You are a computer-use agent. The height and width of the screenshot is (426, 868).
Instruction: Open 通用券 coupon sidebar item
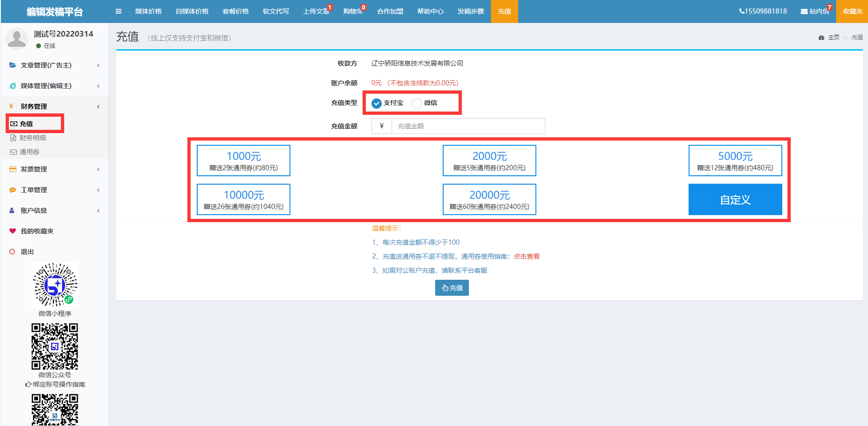tap(29, 152)
